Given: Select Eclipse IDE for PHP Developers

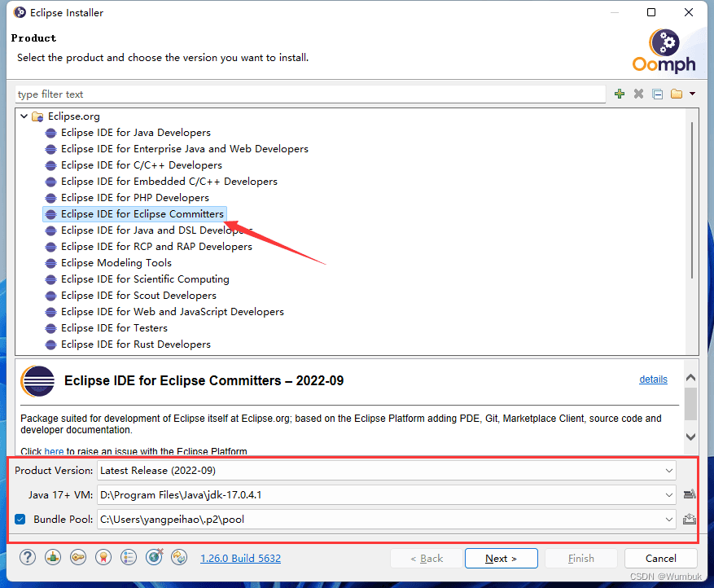Looking at the screenshot, I should [135, 198].
